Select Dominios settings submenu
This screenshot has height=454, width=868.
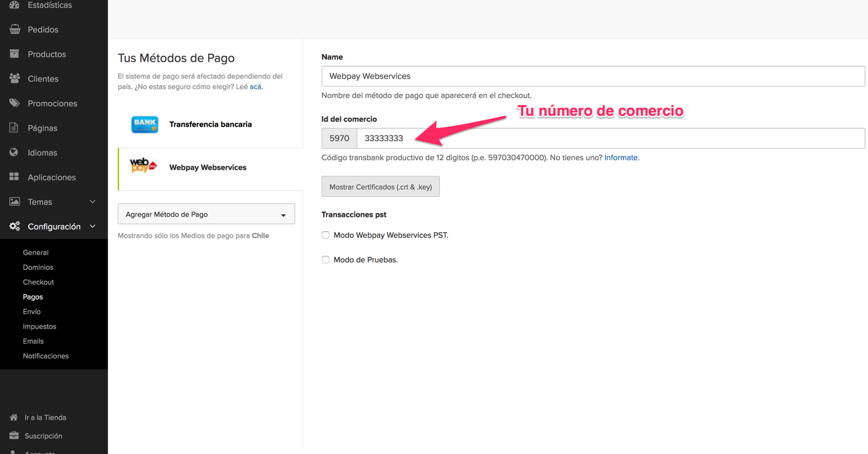click(x=38, y=267)
